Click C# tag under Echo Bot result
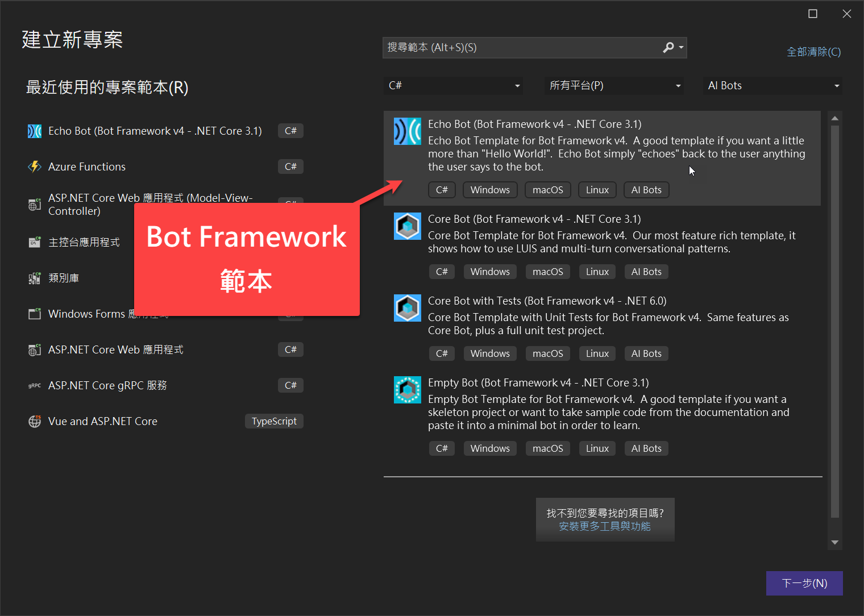This screenshot has height=616, width=864. 442,190
